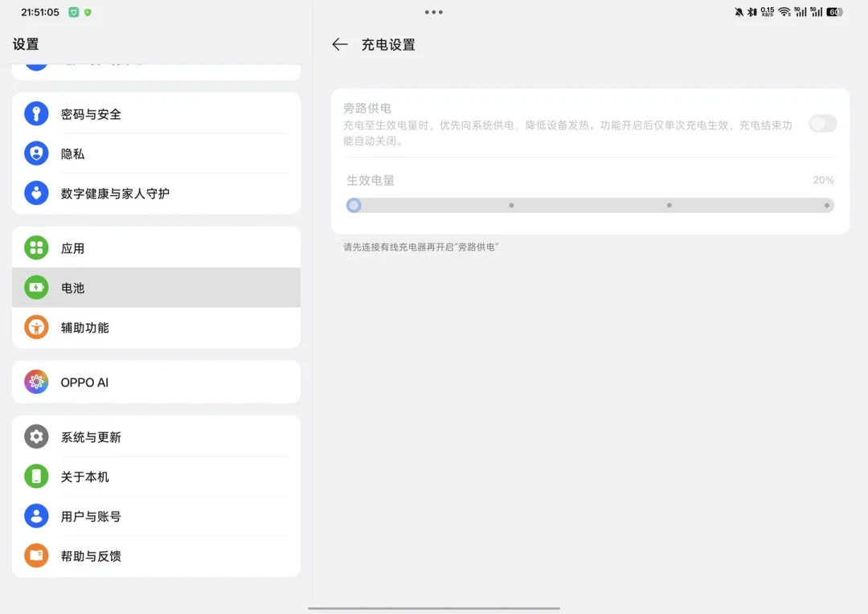This screenshot has width=868, height=614.
Task: Tap the green 应用 grid icon
Action: pos(36,248)
